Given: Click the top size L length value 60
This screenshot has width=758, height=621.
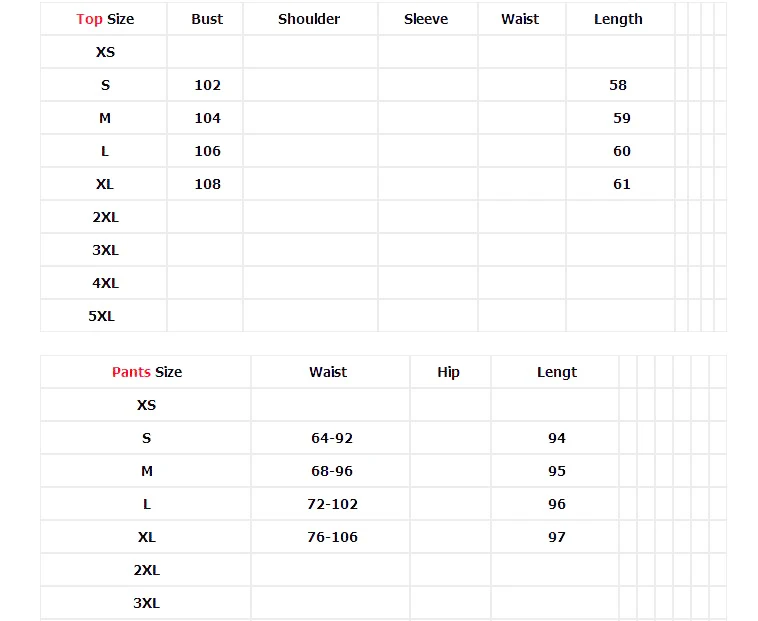Looking at the screenshot, I should point(622,151).
